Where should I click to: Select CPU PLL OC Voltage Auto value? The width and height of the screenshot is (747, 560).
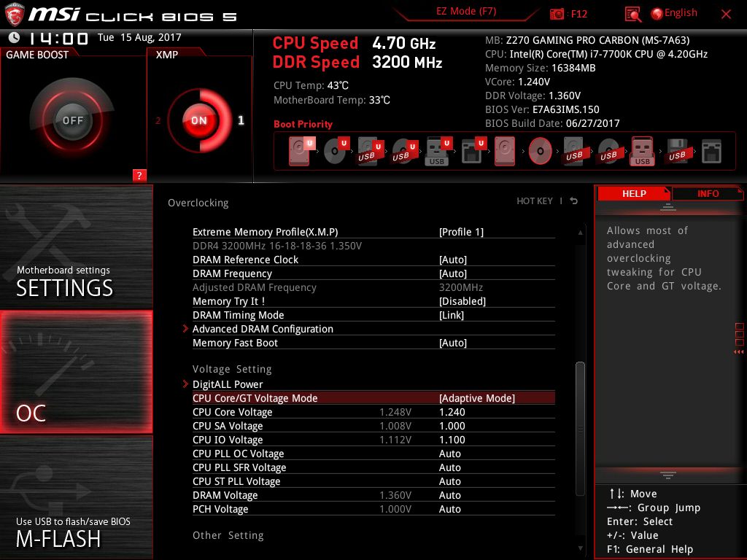[x=449, y=454]
